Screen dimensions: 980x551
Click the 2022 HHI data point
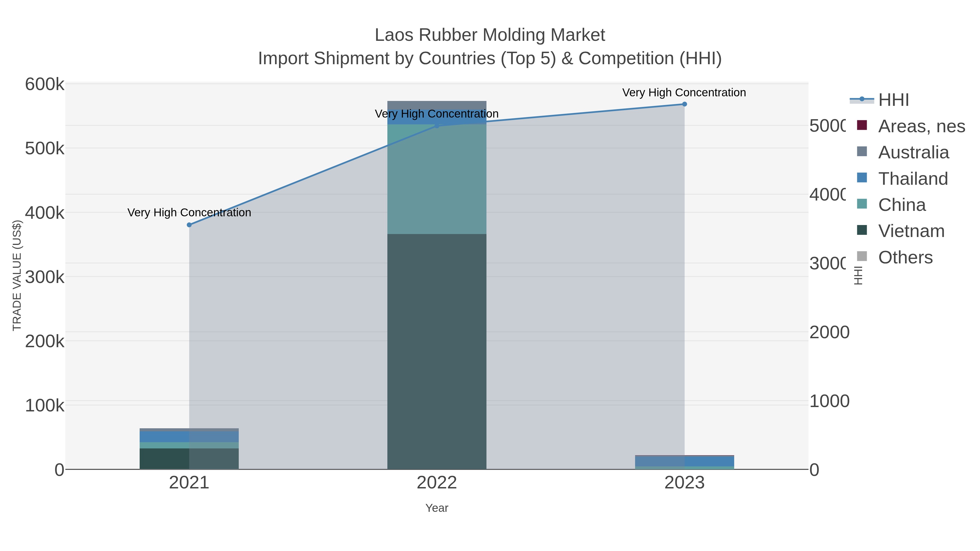coord(437,126)
